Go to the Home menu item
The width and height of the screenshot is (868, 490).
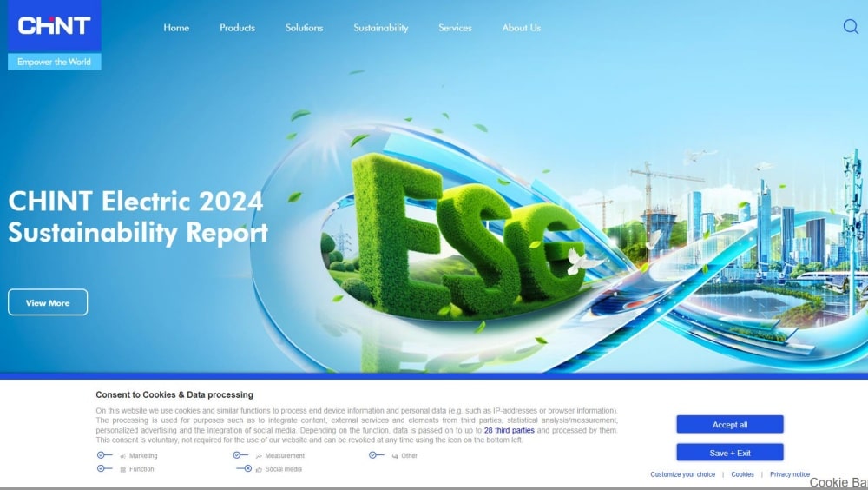click(x=176, y=28)
